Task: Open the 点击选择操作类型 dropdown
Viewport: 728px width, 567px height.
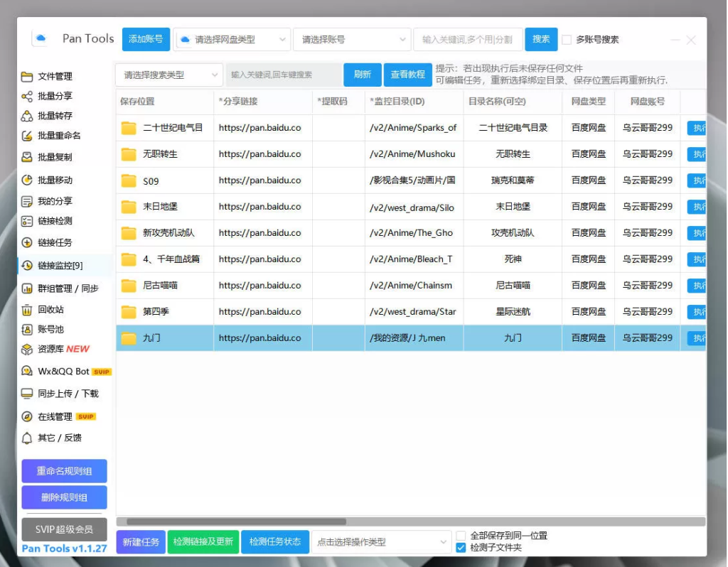Action: point(381,542)
